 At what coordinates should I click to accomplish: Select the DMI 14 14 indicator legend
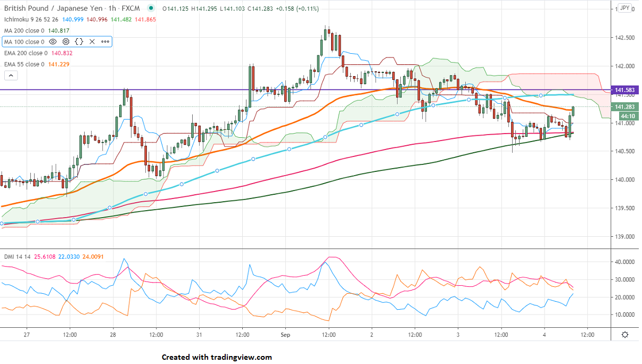point(18,256)
